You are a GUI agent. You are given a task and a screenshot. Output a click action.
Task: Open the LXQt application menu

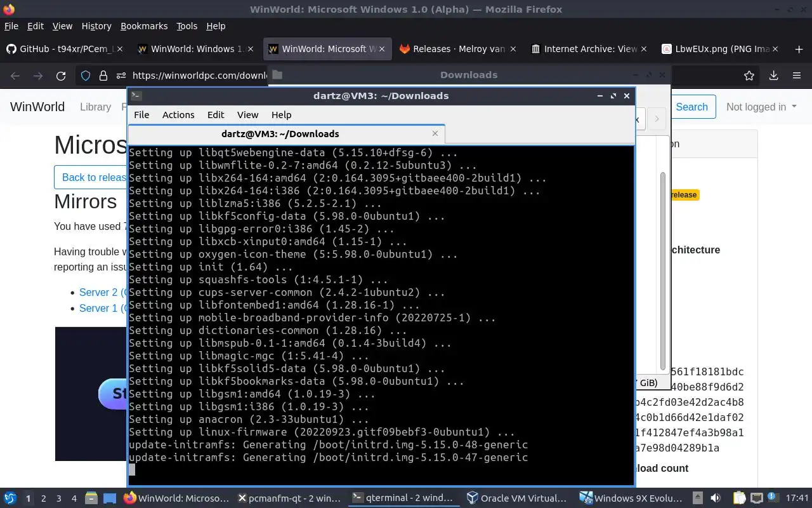tap(10, 498)
